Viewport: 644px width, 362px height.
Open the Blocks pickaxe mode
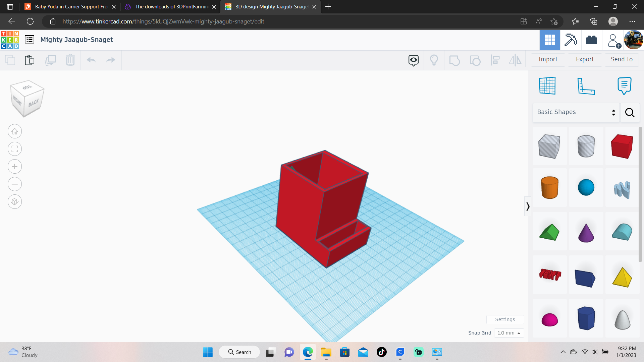[571, 40]
